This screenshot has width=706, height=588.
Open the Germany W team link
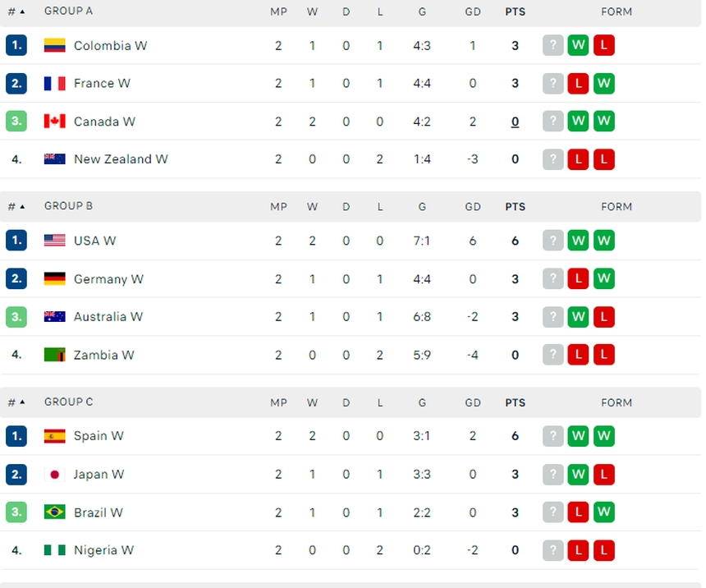[x=108, y=279]
